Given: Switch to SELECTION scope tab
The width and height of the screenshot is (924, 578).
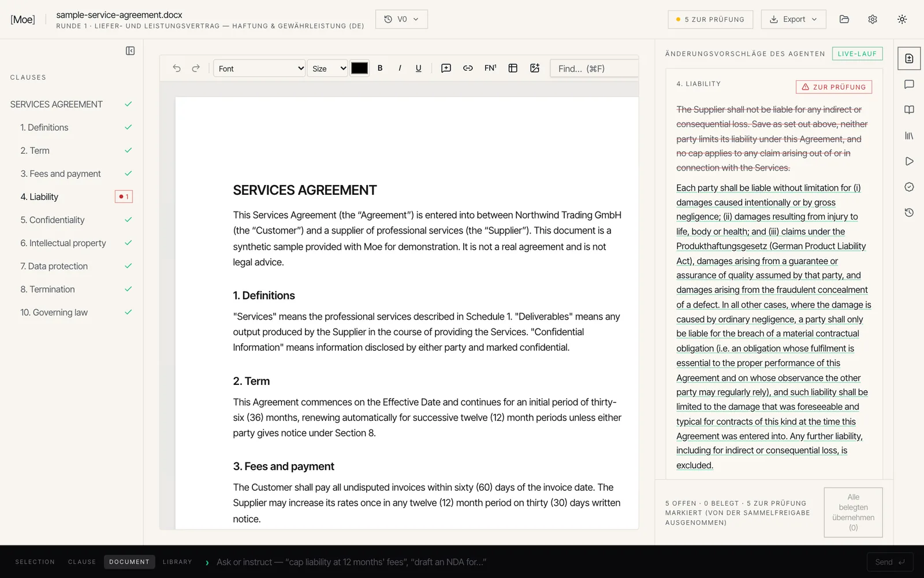Looking at the screenshot, I should pos(35,562).
